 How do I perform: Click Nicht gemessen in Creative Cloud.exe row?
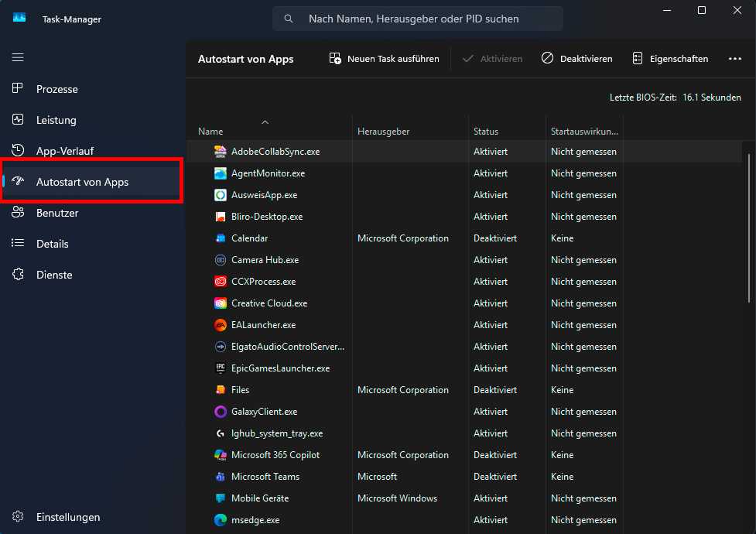(x=583, y=303)
